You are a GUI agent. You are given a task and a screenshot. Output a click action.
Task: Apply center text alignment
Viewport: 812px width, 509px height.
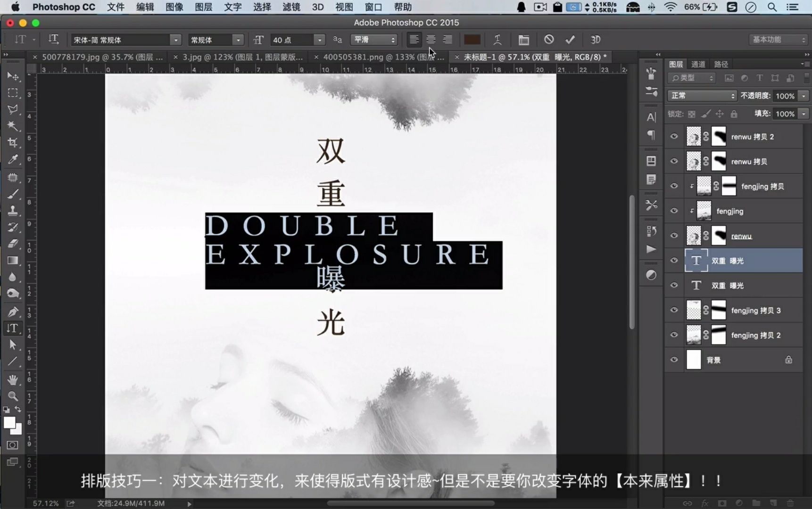coord(431,40)
